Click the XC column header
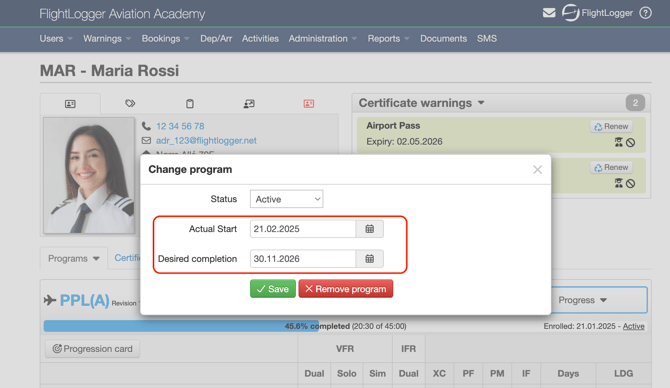The image size is (670, 388). [439, 373]
